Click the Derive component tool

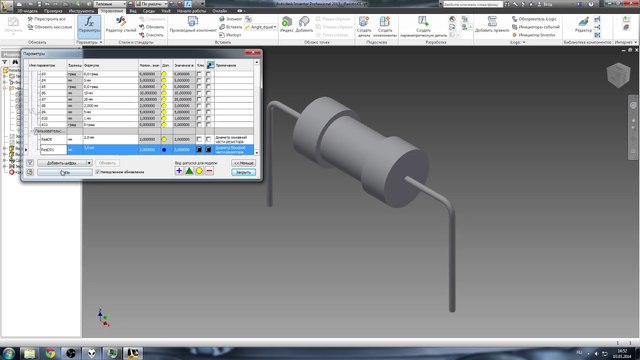[193, 25]
